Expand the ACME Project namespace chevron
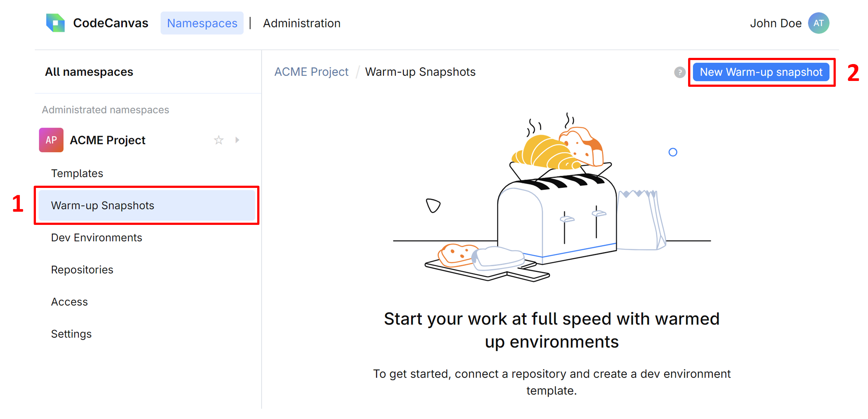Viewport: 868px width, 419px height. pyautogui.click(x=237, y=140)
